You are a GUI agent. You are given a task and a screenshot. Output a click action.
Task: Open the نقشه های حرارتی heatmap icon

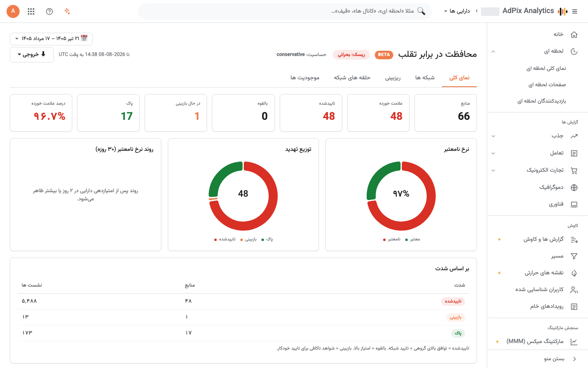point(574,273)
